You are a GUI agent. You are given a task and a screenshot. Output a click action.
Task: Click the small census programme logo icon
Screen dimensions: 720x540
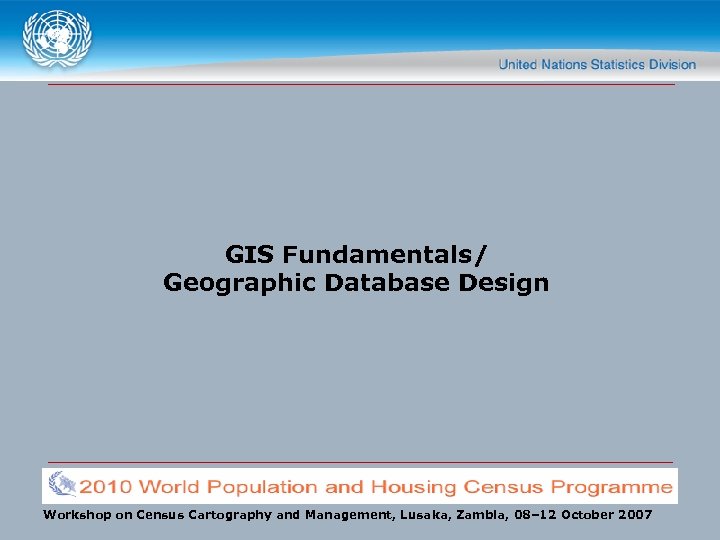(62, 484)
